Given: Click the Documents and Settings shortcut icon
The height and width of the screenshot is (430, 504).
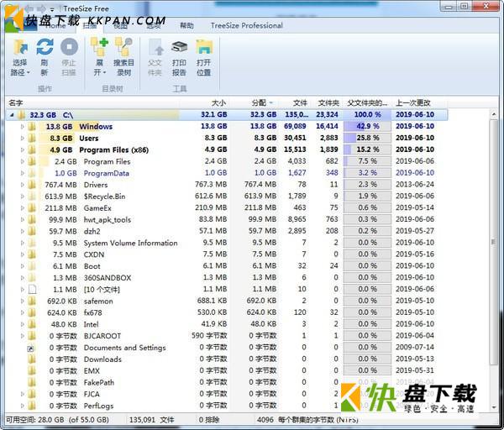Looking at the screenshot, I should click(31, 348).
